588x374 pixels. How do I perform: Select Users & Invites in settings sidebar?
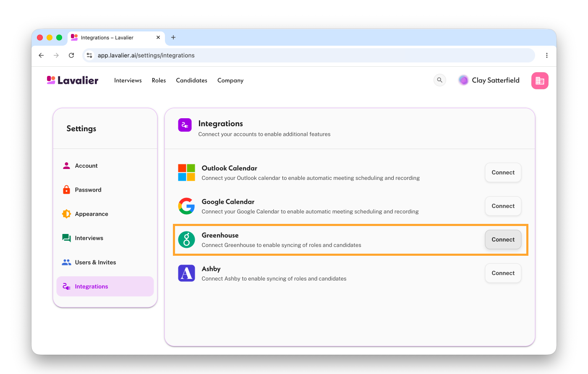[105, 262]
